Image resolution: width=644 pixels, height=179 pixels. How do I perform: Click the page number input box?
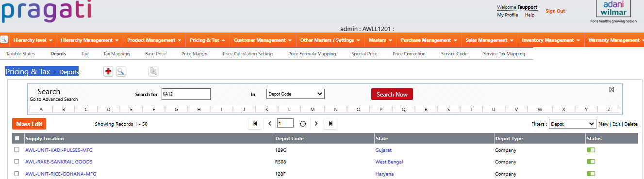click(x=285, y=123)
